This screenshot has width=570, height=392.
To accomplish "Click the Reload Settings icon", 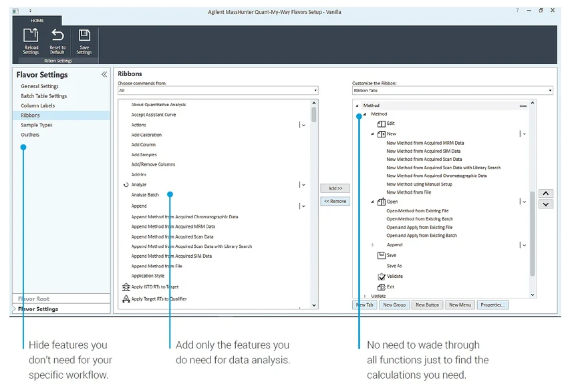I will (x=31, y=35).
